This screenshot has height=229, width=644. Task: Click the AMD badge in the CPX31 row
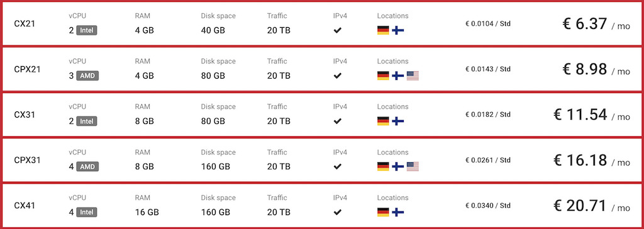tap(87, 167)
